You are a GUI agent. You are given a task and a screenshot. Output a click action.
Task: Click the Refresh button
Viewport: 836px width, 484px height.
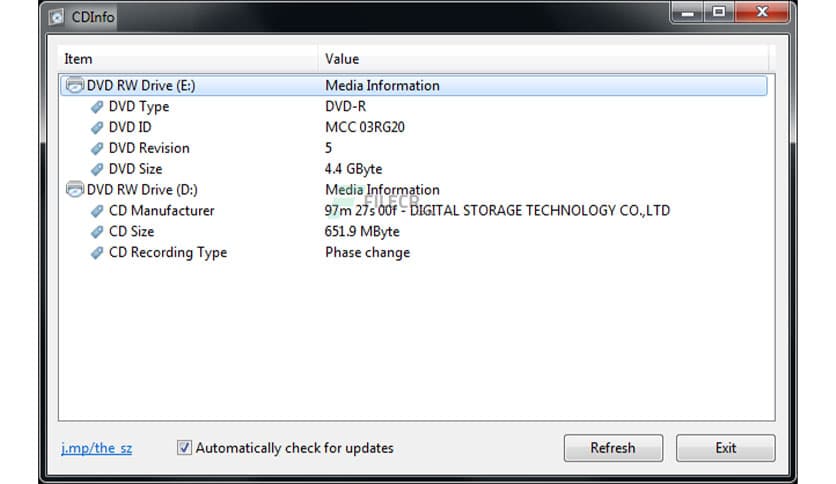point(613,448)
